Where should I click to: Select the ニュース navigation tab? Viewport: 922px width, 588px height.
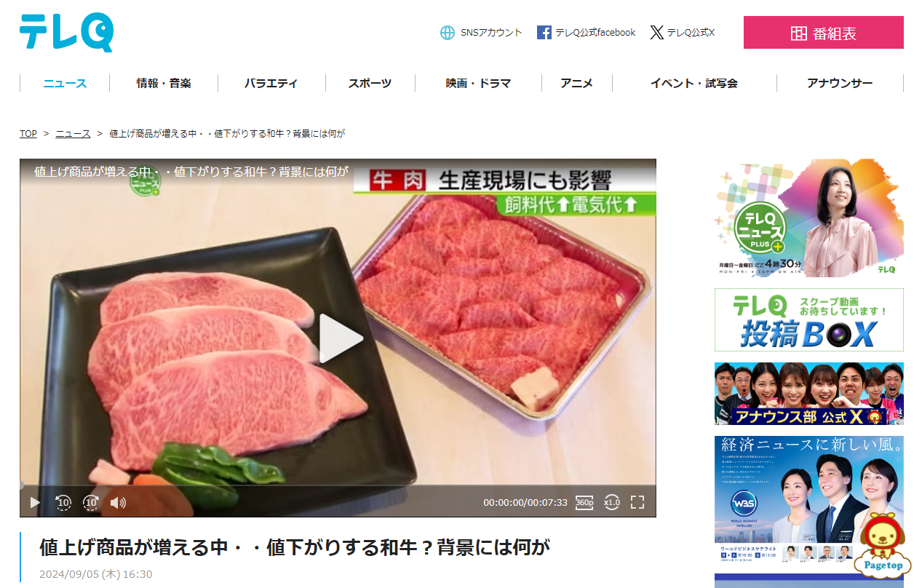[x=65, y=83]
